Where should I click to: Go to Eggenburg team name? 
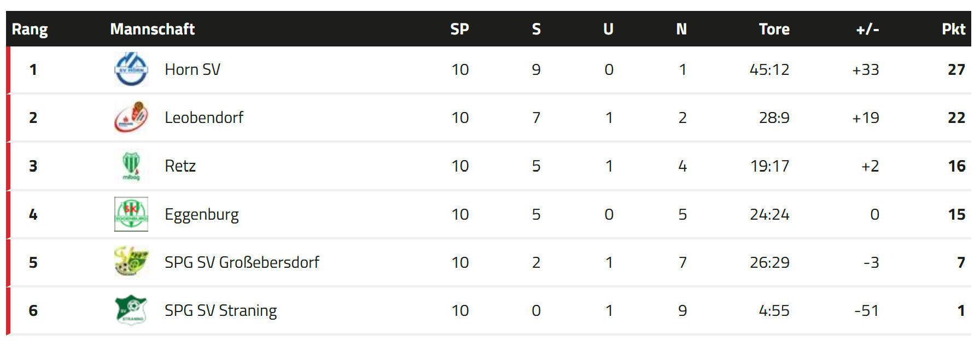(202, 215)
